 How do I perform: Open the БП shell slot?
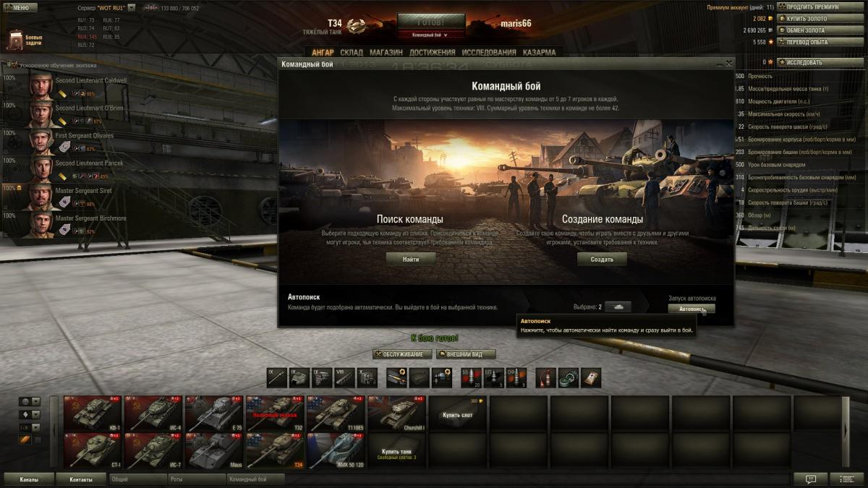pyautogui.click(x=494, y=378)
